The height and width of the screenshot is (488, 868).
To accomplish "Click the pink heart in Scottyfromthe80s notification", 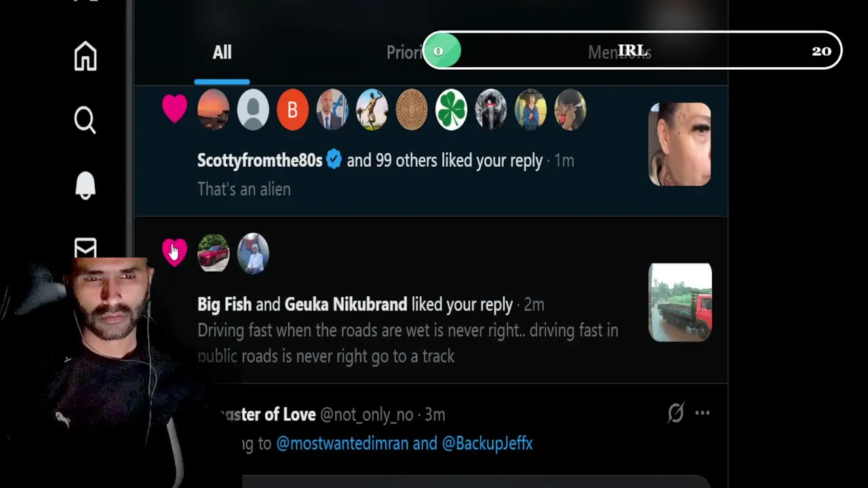I will 174,108.
